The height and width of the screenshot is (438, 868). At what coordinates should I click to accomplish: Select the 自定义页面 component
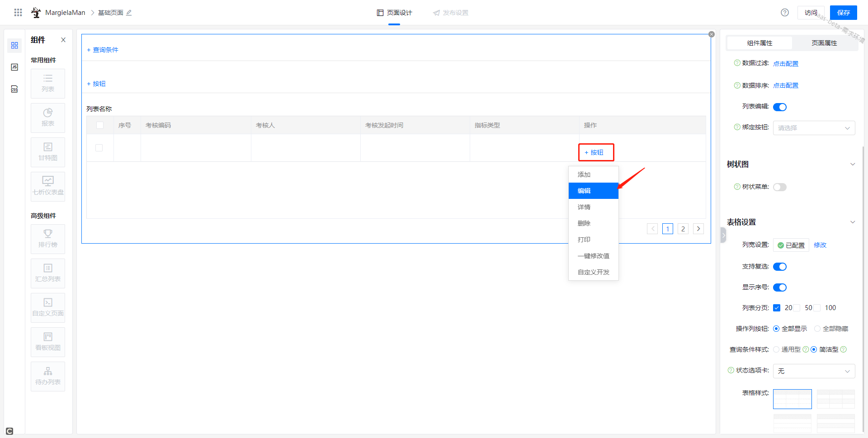coord(48,308)
